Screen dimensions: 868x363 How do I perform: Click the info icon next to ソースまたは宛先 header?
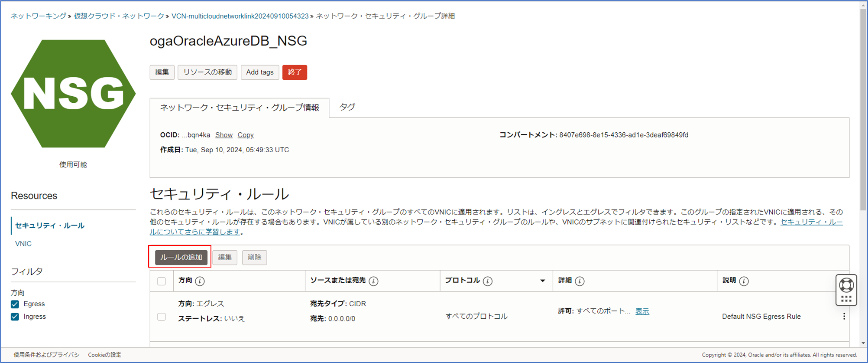[x=373, y=281]
